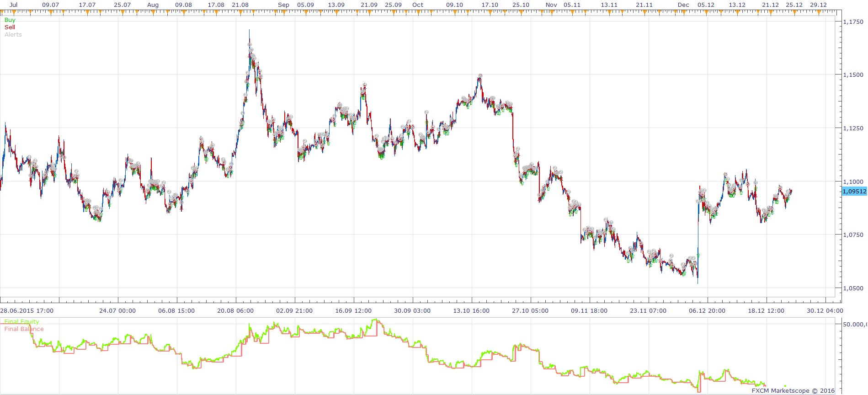Click the 17.08 date on top axis
The width and height of the screenshot is (868, 395).
(x=216, y=5)
